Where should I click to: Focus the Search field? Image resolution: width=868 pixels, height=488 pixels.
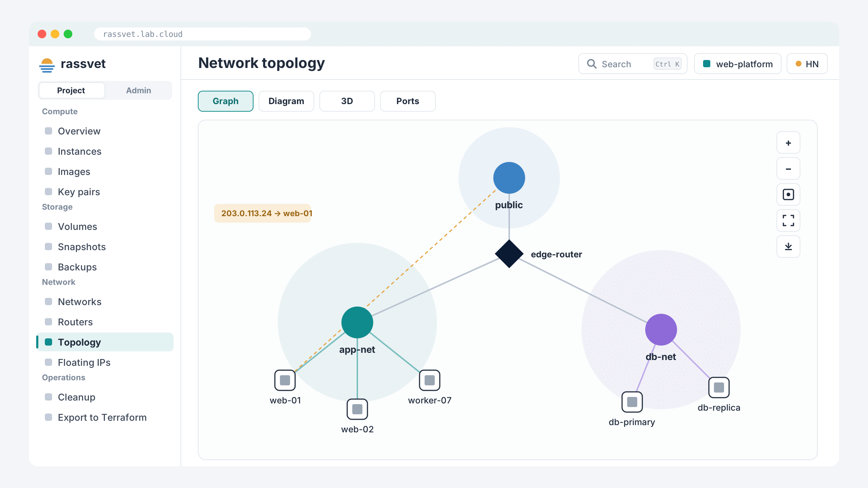click(633, 64)
